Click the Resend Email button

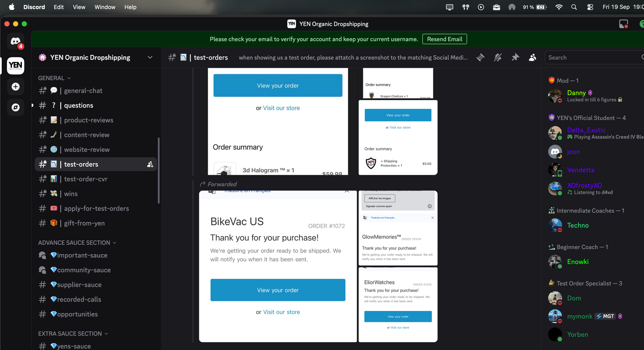tap(444, 39)
